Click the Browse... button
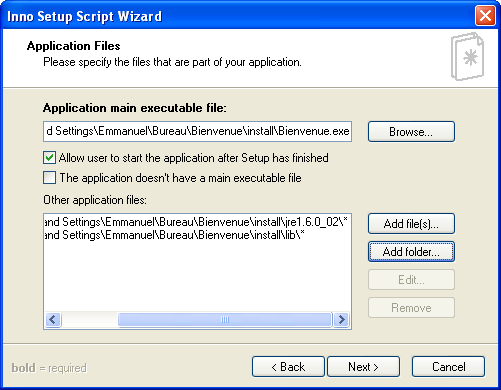This screenshot has height=390, width=501. 411,132
